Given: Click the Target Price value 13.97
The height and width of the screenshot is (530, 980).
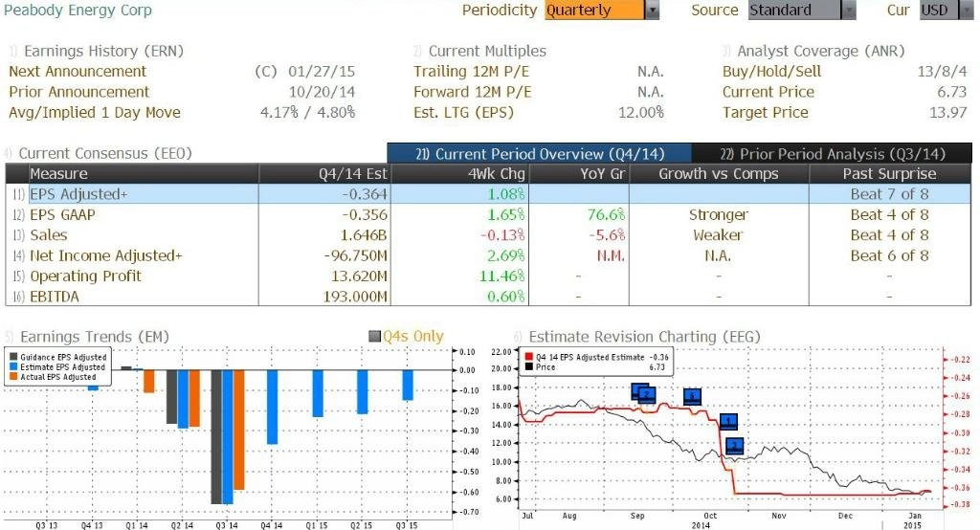Looking at the screenshot, I should coord(948,113).
